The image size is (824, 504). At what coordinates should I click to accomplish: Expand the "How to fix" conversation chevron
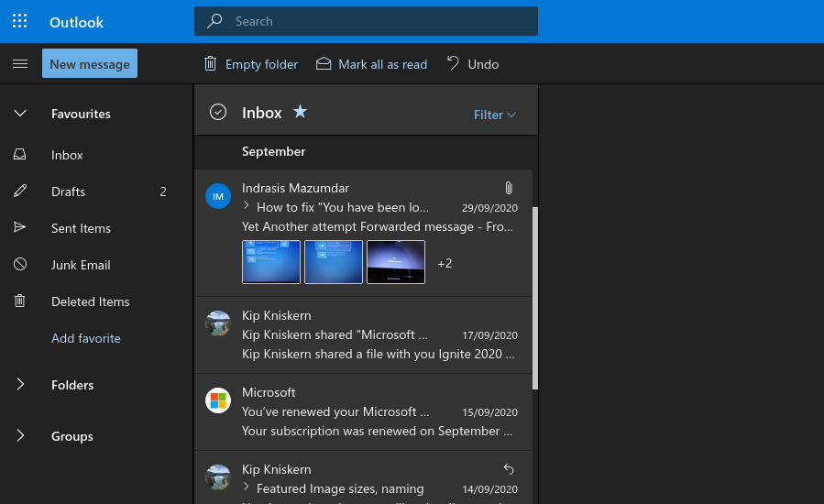click(x=246, y=206)
